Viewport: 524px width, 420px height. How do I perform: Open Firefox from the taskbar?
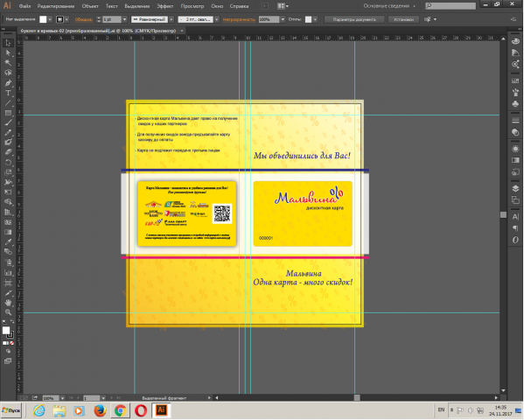pyautogui.click(x=100, y=410)
